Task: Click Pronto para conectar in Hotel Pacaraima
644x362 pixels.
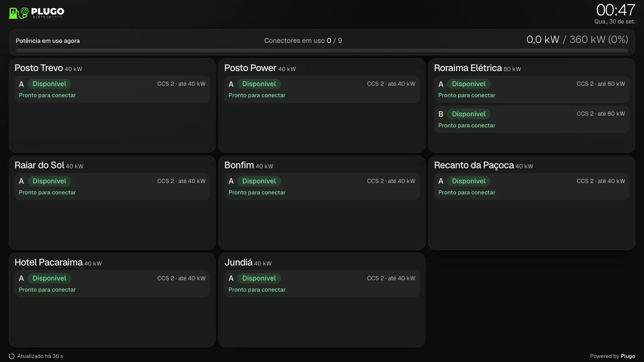Action: 47,290
